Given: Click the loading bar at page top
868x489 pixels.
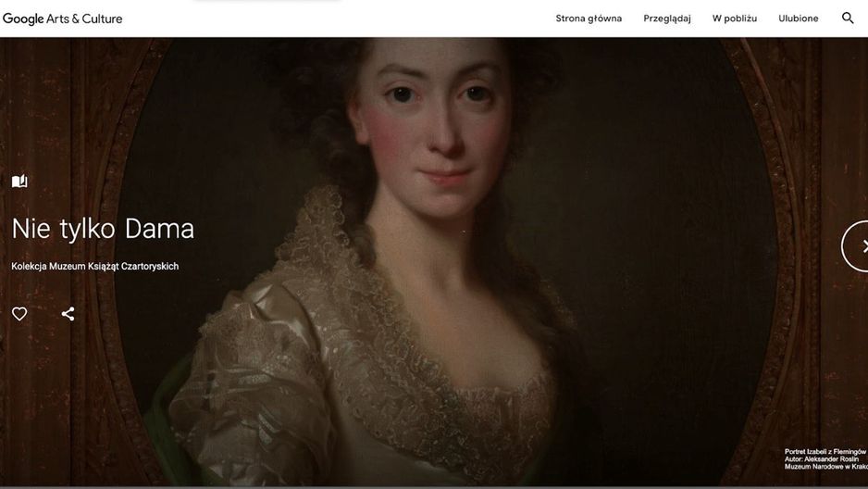Looking at the screenshot, I should (267, 1).
